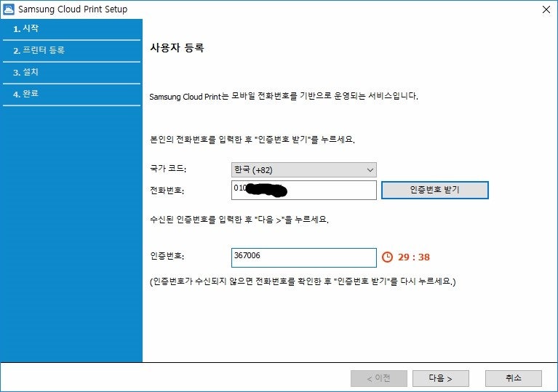Screen dimensions: 558x392
Task: Click the 인증번호: label
Action: (x=167, y=256)
